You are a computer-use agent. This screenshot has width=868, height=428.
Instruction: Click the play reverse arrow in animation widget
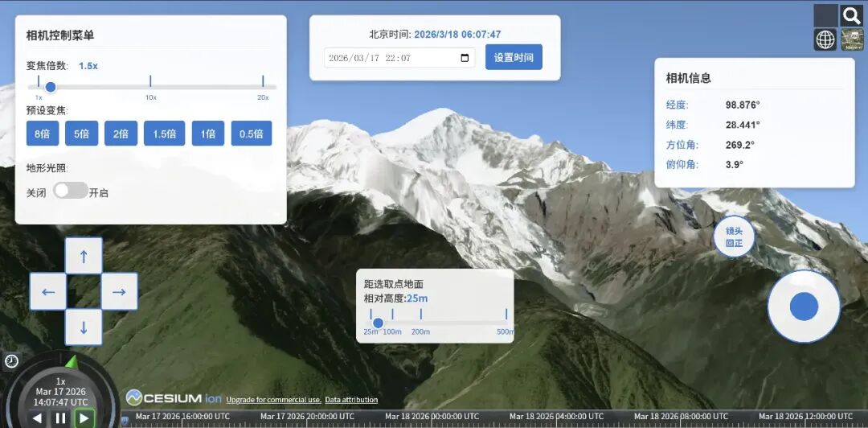point(37,418)
